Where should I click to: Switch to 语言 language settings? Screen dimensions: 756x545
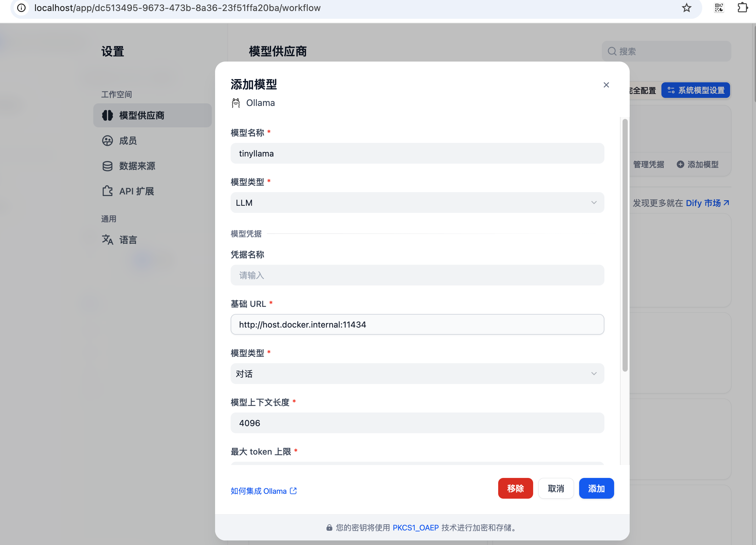pyautogui.click(x=128, y=240)
